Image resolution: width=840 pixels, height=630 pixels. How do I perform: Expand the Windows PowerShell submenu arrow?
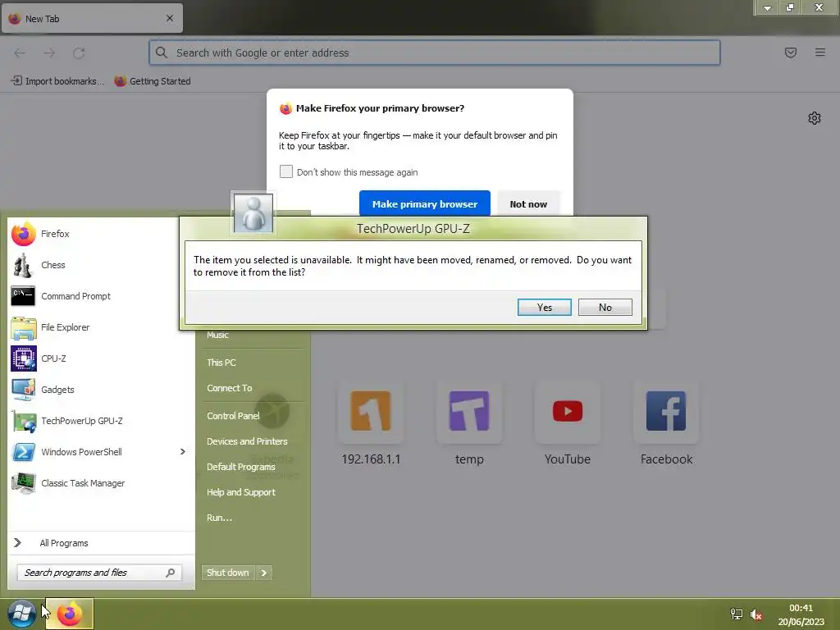(x=183, y=452)
